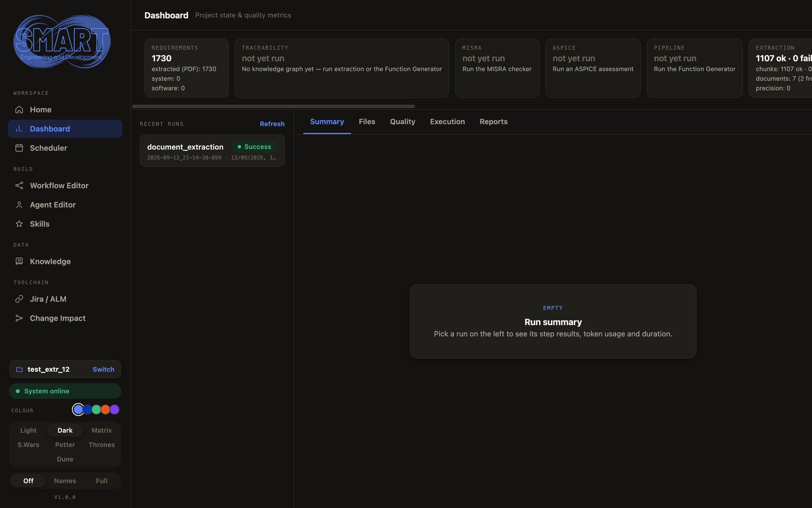Open the Knowledge section
Image resolution: width=812 pixels, height=508 pixels.
(x=65, y=261)
